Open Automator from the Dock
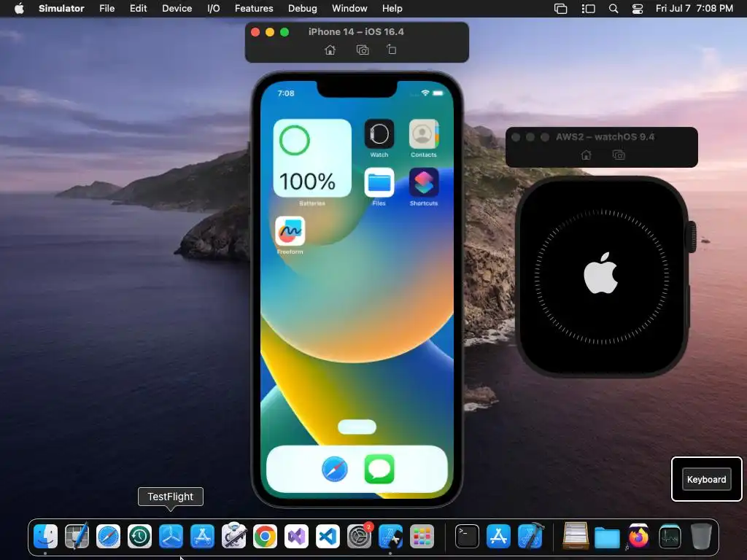 point(234,537)
